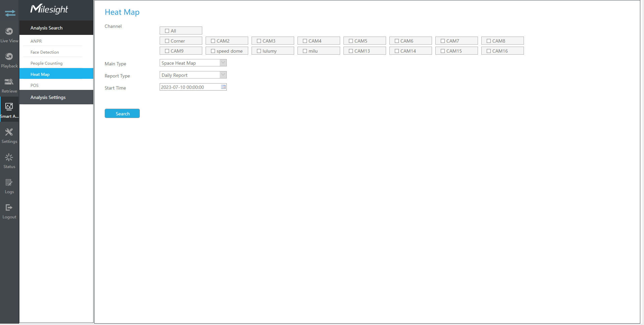Check the CAM15 checkbox

[443, 51]
